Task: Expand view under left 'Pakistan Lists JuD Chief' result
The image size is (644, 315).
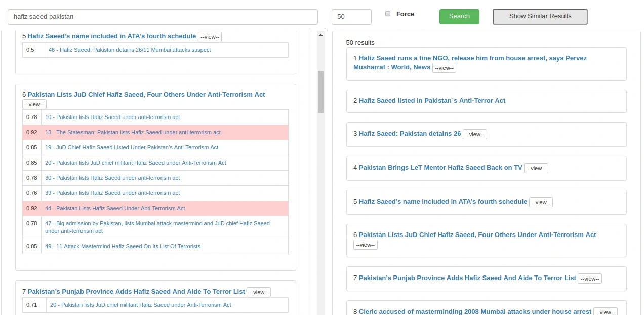Action: 34,104
